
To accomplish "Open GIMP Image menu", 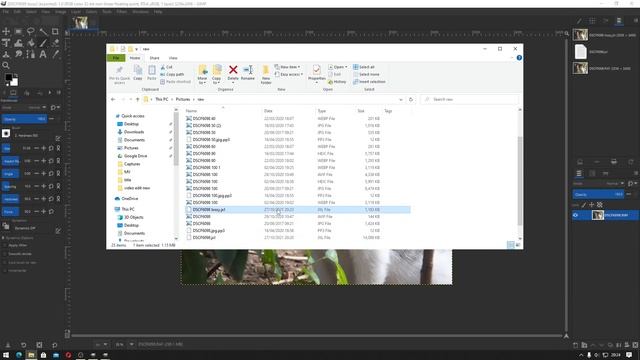I will (60, 12).
